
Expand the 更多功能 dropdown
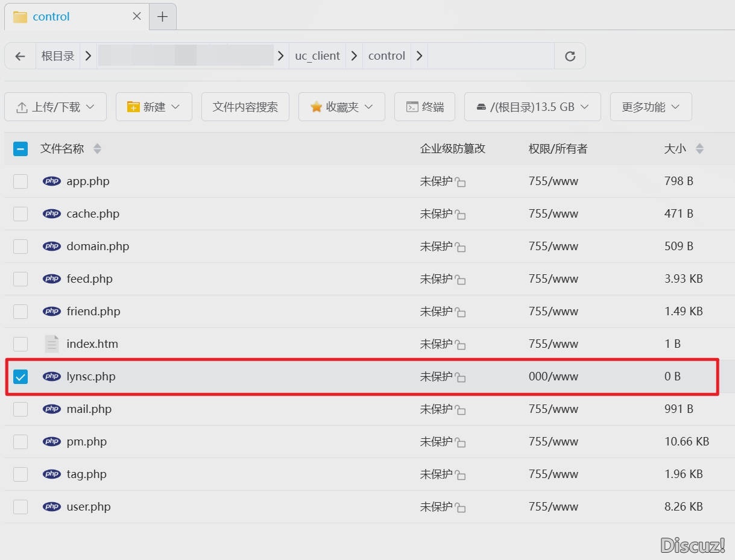(651, 106)
